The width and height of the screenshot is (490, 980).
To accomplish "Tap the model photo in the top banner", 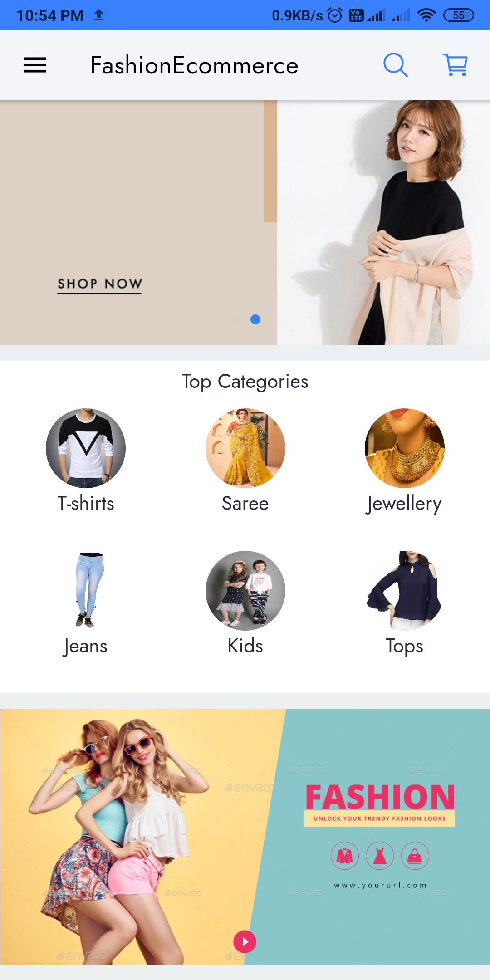I will click(x=383, y=222).
